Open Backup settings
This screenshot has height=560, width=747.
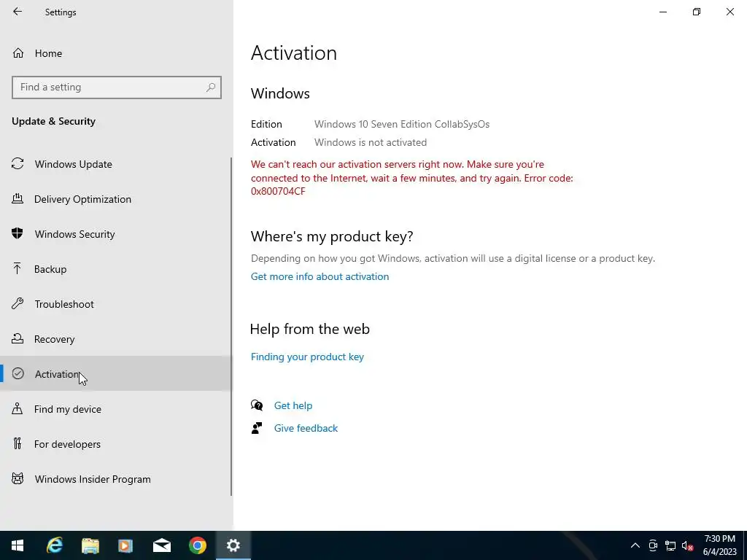click(116, 269)
